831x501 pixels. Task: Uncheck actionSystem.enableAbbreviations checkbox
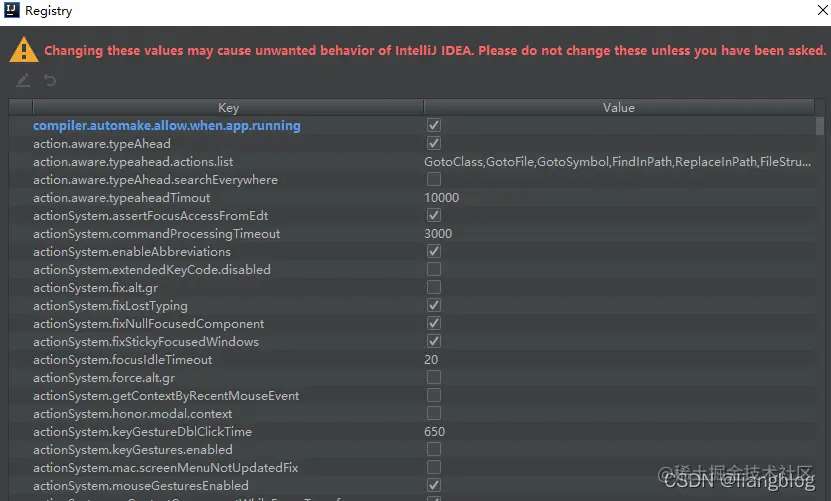(434, 251)
